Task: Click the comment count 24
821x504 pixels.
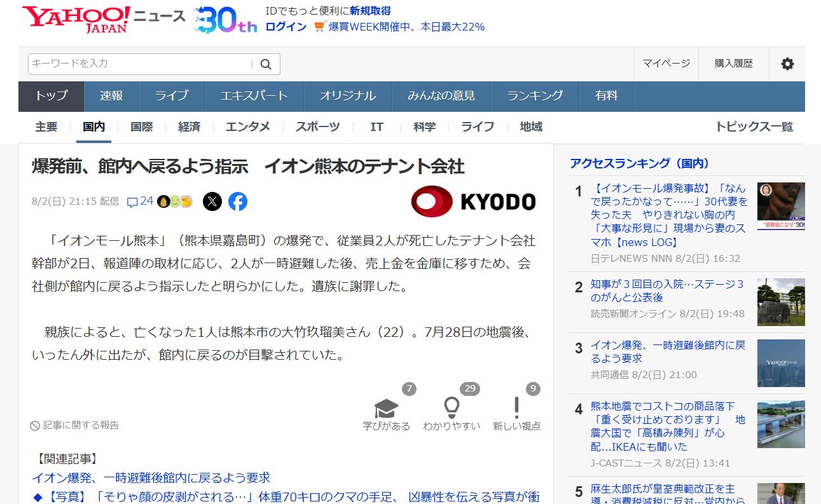Action: click(147, 201)
